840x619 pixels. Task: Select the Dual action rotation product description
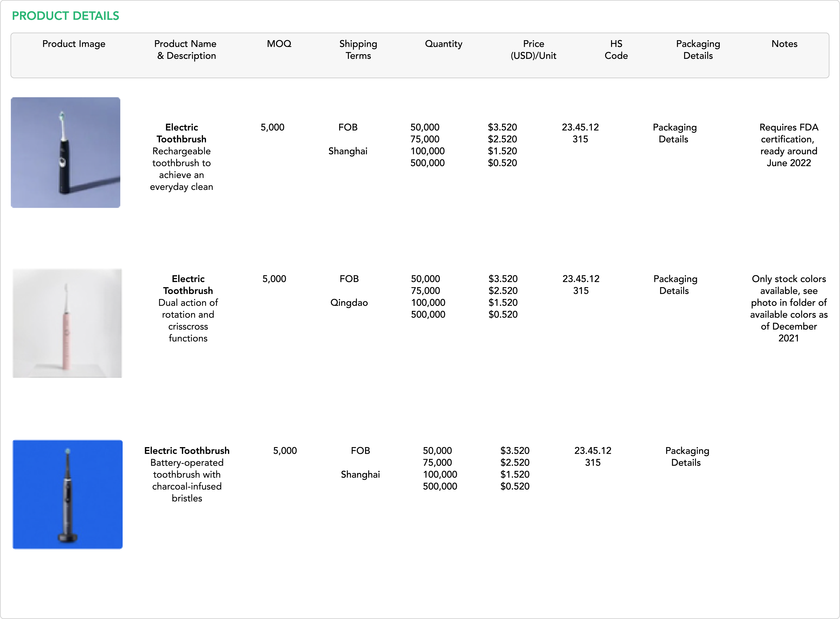pos(188,320)
